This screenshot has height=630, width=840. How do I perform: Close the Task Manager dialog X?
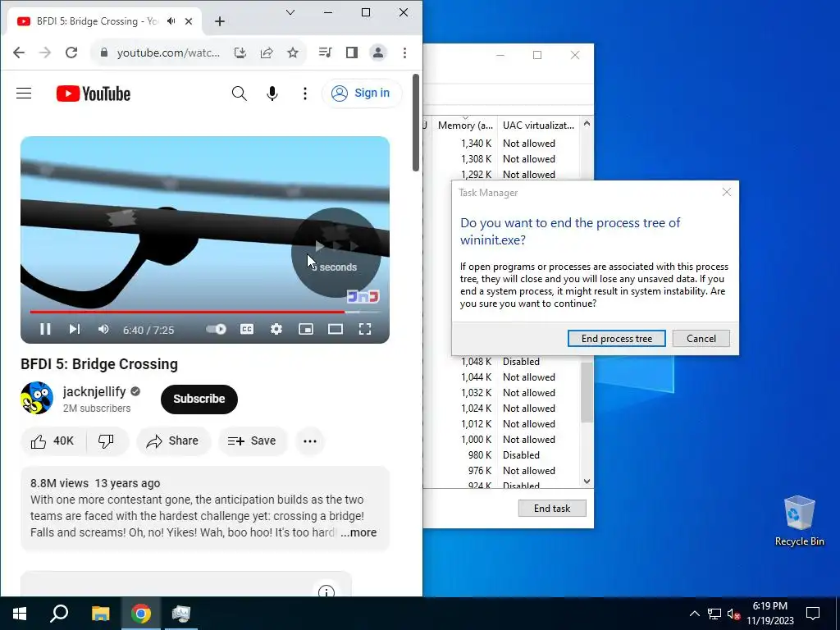coord(727,192)
